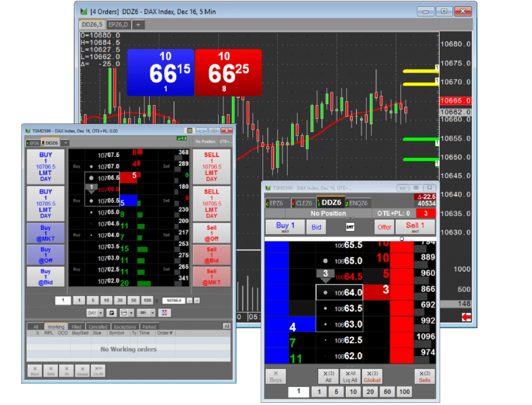Image resolution: width=532 pixels, height=405 pixels.
Task: Click the red-blue order ladder settings icon
Action: pos(164,313)
